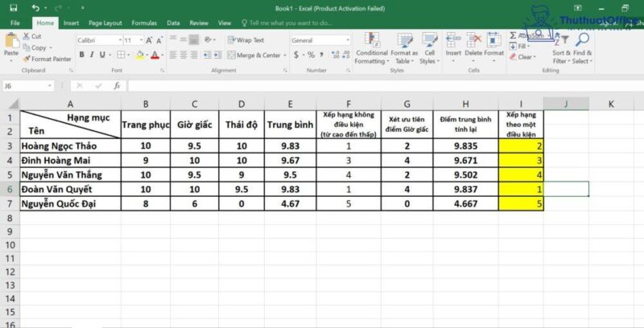Click the Orientation text rotate icon
The image size is (644, 328).
click(208, 39)
